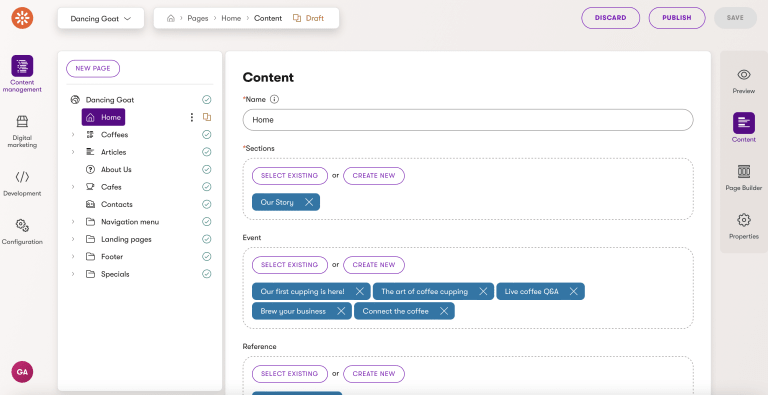Image resolution: width=768 pixels, height=395 pixels.
Task: Click published status icon for Articles
Action: tap(207, 152)
